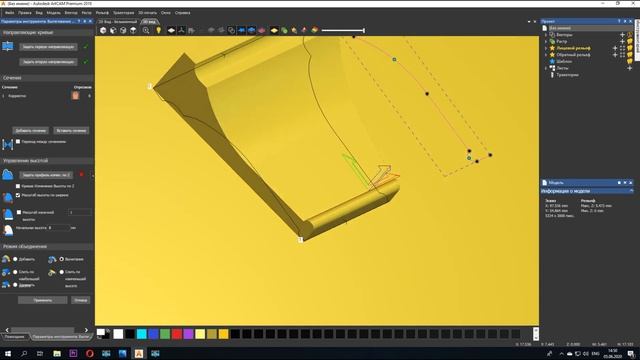This screenshot has width=640, height=360.
Task: Expand the Растр tree node
Action: tap(546, 41)
